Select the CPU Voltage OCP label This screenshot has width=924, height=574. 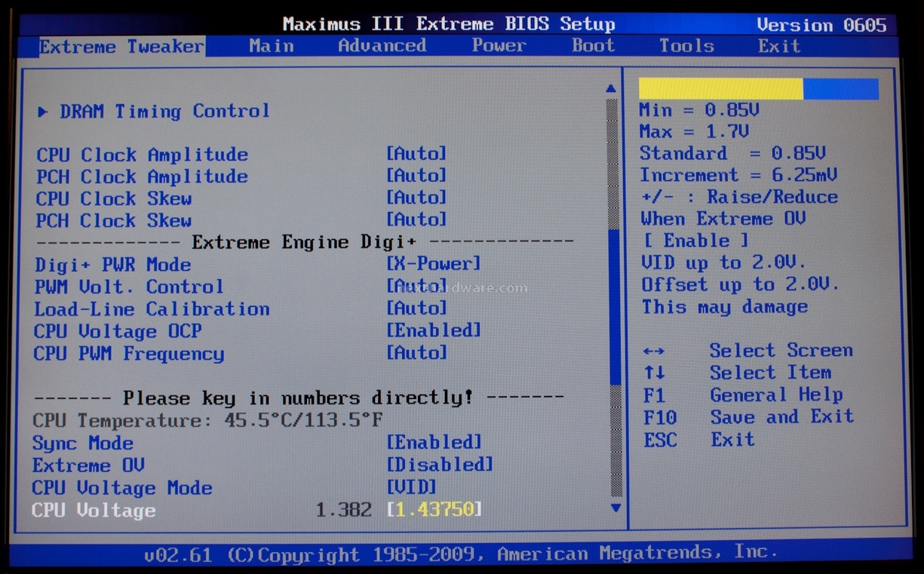[x=118, y=331]
